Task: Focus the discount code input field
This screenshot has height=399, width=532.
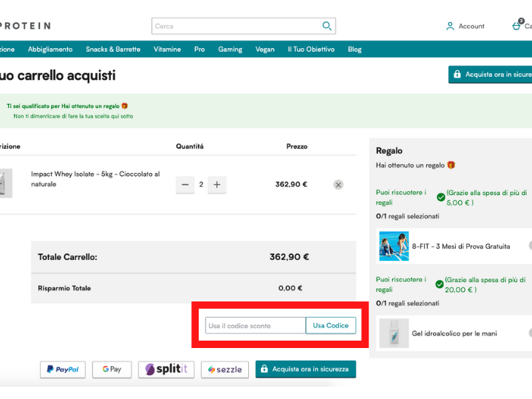Action: 256,326
